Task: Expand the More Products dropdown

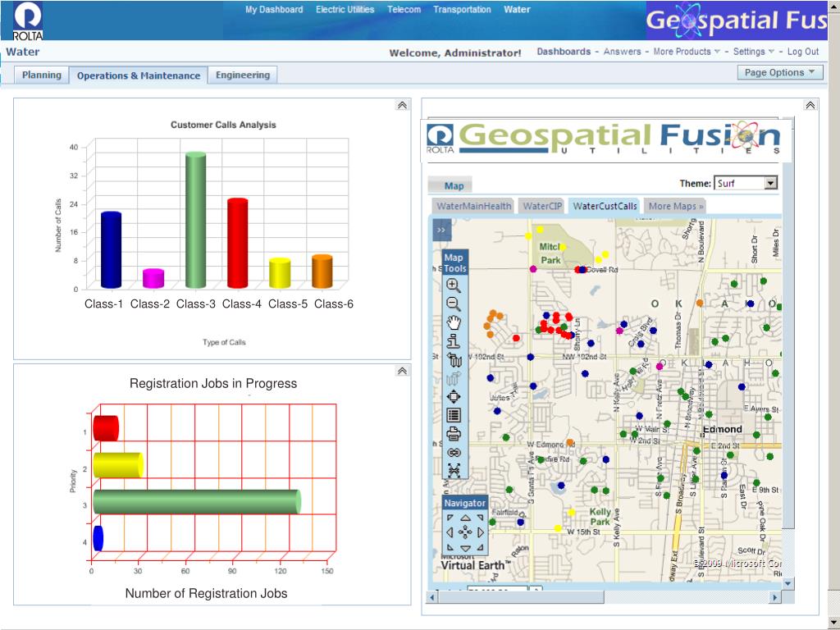Action: (x=687, y=52)
